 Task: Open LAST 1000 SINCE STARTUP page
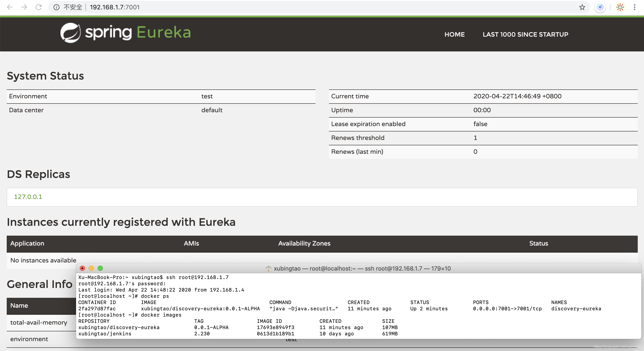tap(525, 34)
